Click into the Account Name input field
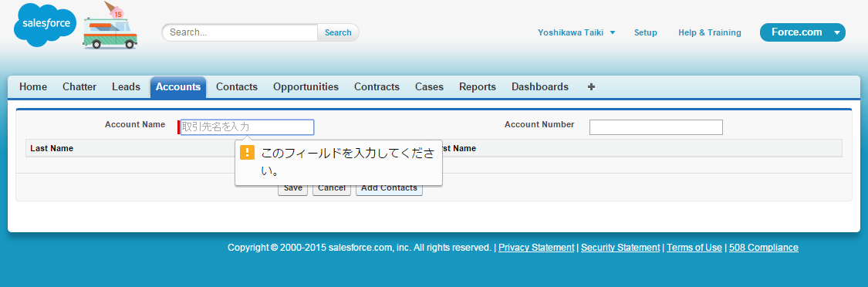The width and height of the screenshot is (868, 287). 247,127
